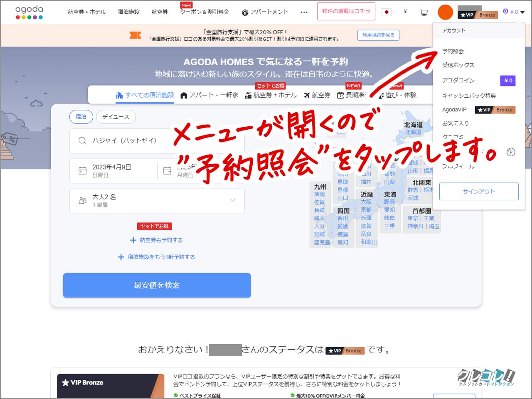Click the VIP Bronze badge in header
This screenshot has width=532, height=399.
pos(477,15)
